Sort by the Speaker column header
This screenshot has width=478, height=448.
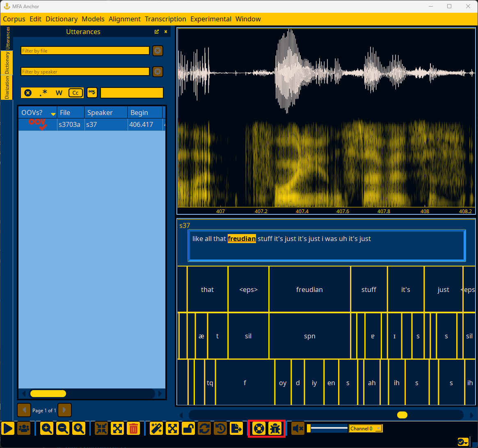point(106,113)
